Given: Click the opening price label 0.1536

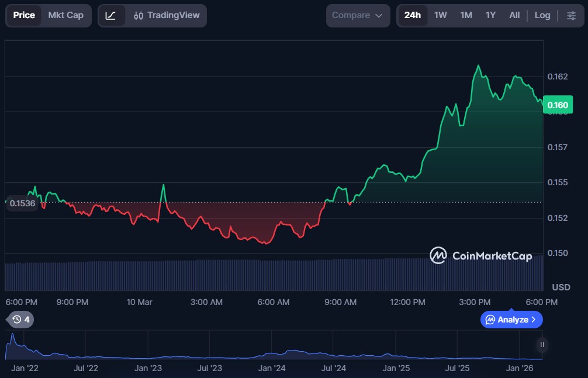Looking at the screenshot, I should click(23, 203).
